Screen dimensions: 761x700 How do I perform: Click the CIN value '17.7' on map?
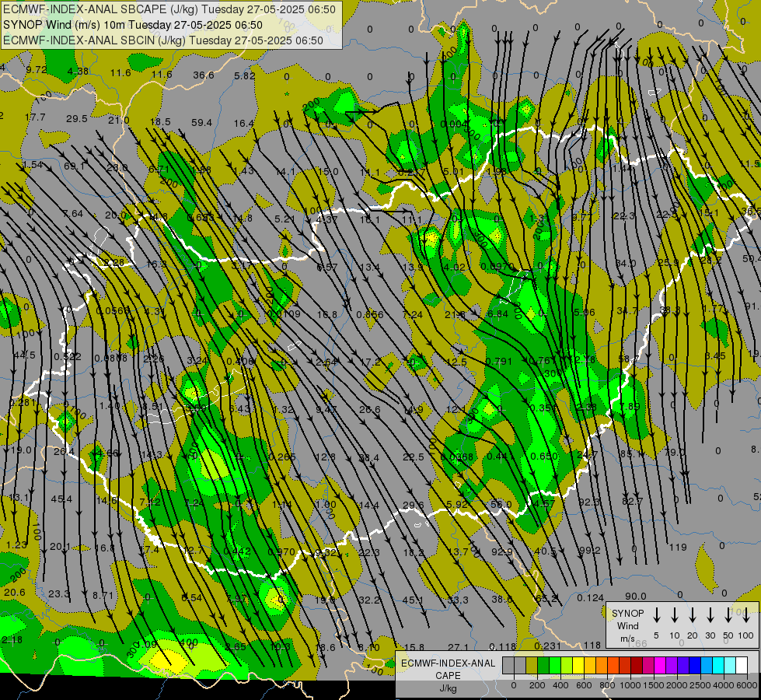point(35,117)
